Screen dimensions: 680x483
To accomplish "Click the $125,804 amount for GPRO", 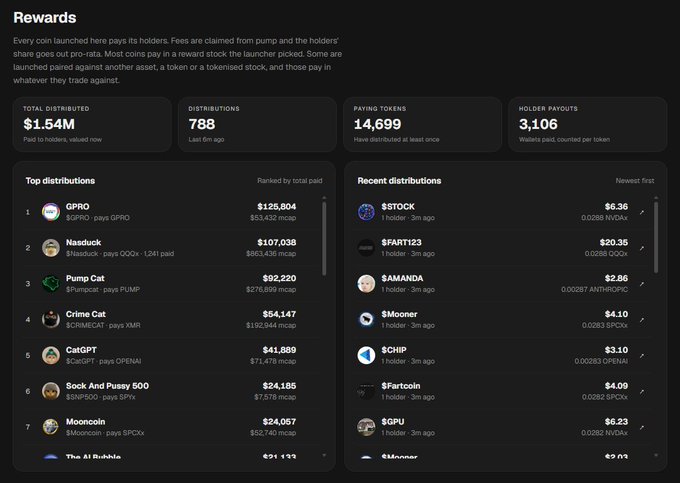I will coord(277,206).
